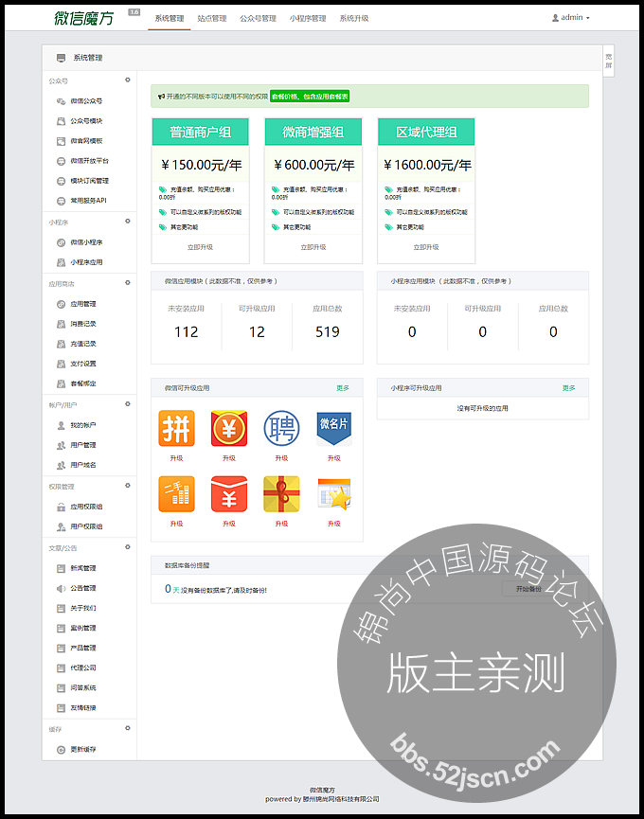Screen dimensions: 644x819
Task: Open 小程序应用 sidebar entry
Action: [x=86, y=262]
